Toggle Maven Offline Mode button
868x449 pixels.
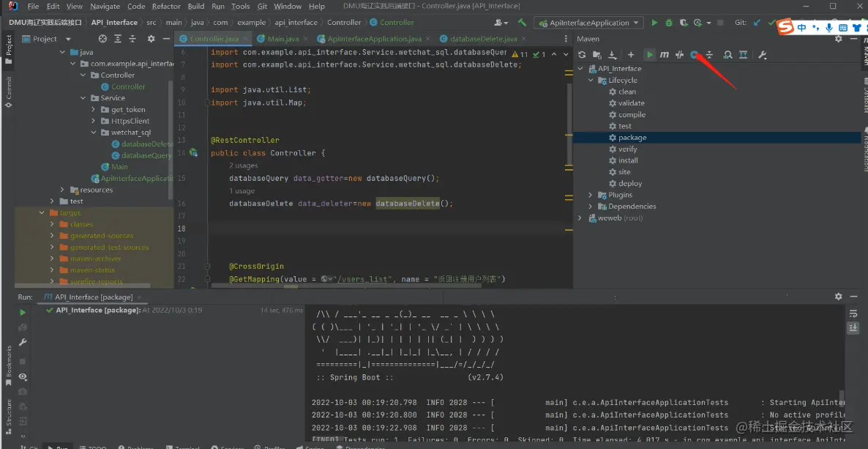click(680, 55)
